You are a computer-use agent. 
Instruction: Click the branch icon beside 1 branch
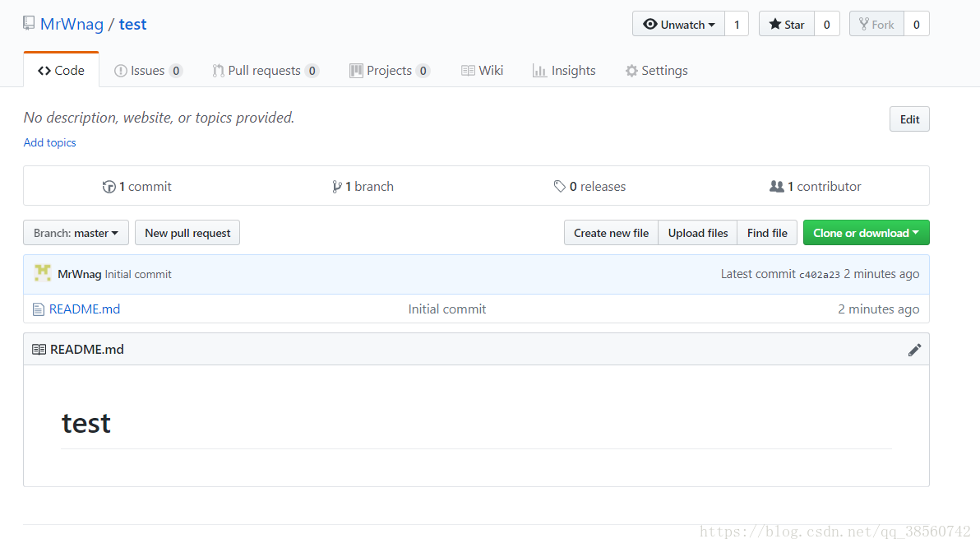point(337,187)
